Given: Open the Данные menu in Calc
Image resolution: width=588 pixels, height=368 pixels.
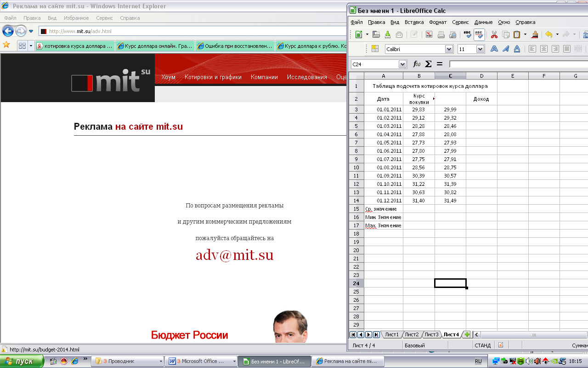Looking at the screenshot, I should [x=483, y=22].
